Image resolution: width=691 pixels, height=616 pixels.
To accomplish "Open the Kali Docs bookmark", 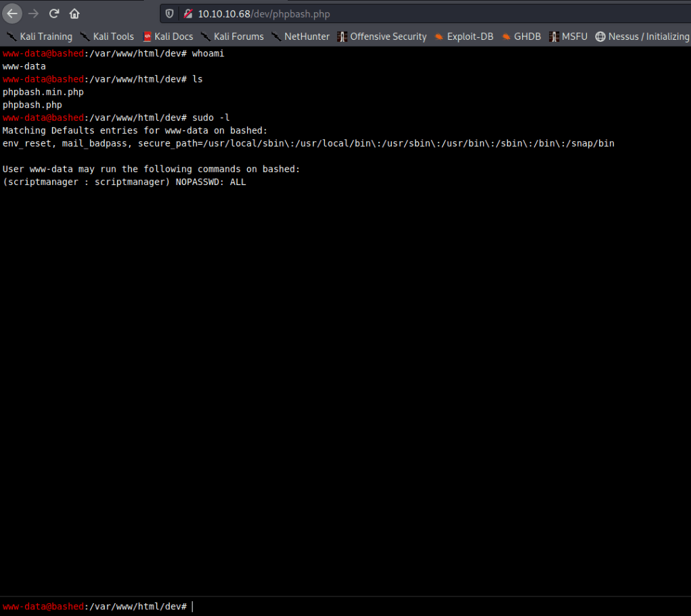I will [168, 36].
